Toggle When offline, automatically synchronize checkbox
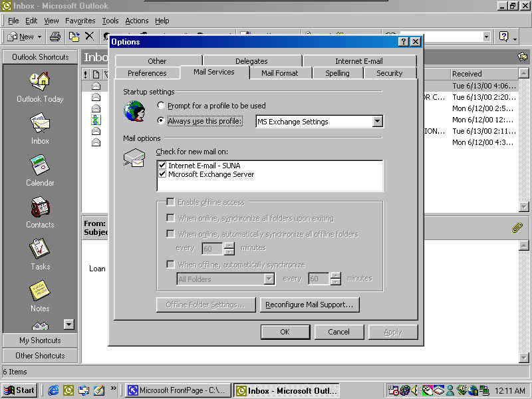 170,264
